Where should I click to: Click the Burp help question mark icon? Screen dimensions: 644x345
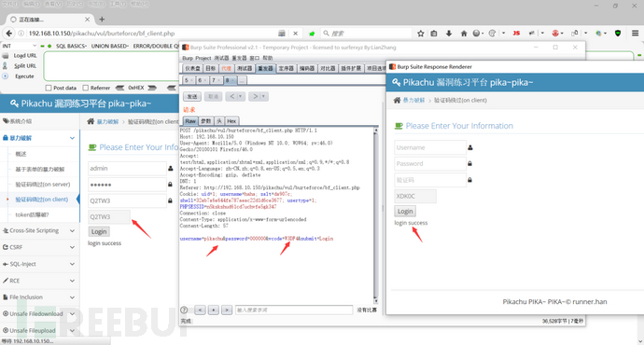[x=185, y=310]
